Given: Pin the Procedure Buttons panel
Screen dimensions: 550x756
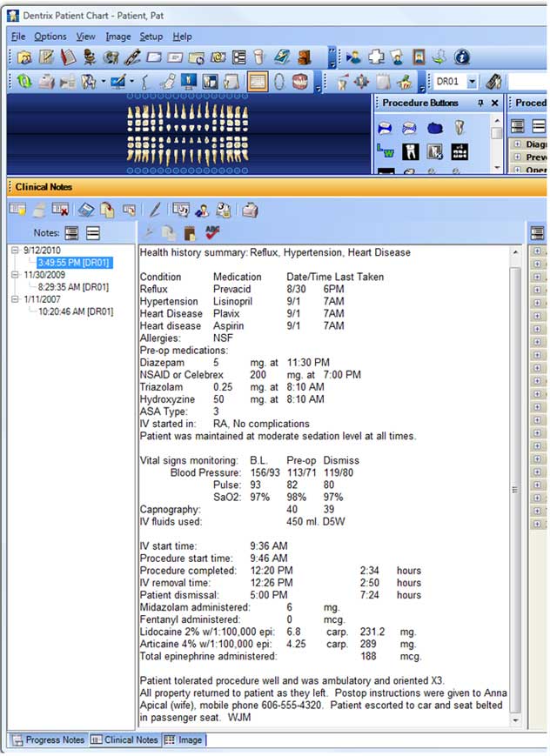Looking at the screenshot, I should click(x=480, y=103).
